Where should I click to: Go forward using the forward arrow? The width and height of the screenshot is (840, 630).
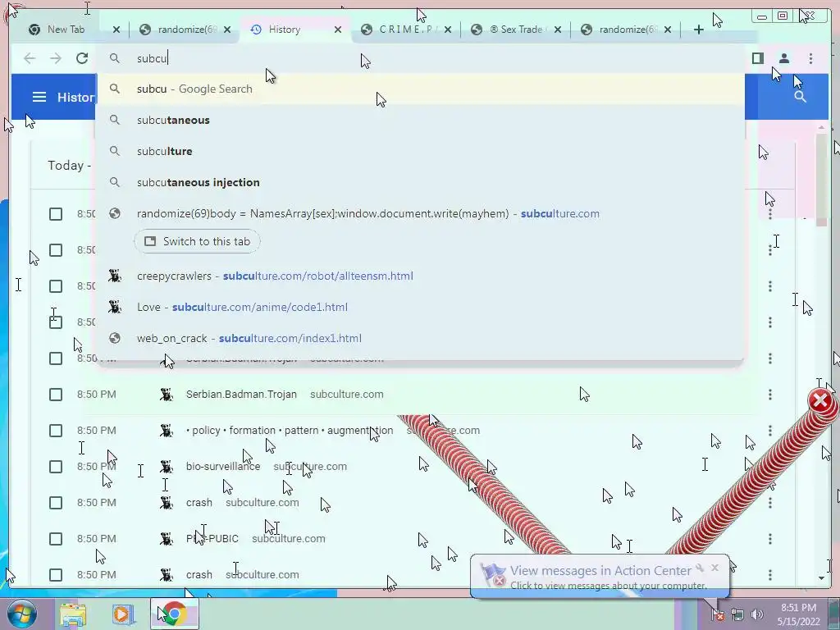56,58
